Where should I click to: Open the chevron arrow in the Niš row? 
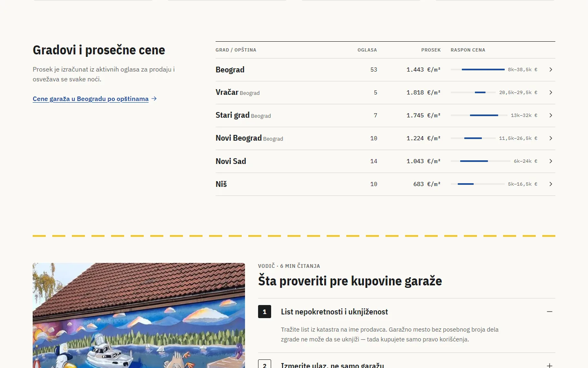(550, 184)
